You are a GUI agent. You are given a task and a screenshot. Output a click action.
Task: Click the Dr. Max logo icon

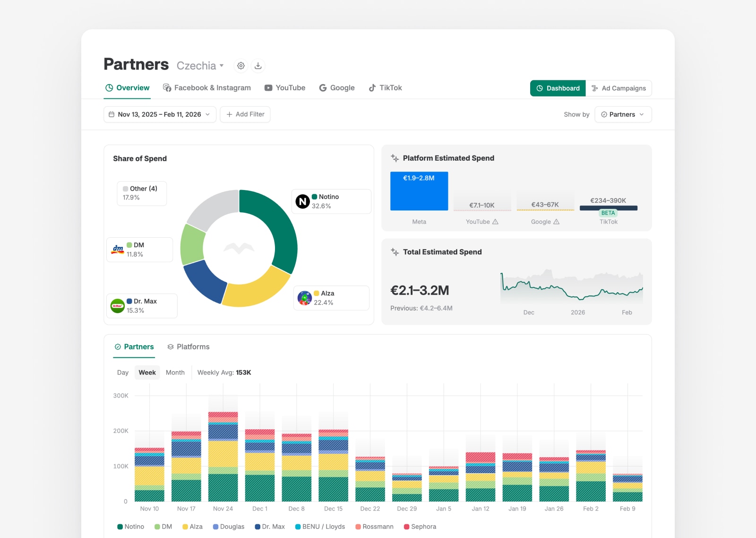tap(118, 306)
